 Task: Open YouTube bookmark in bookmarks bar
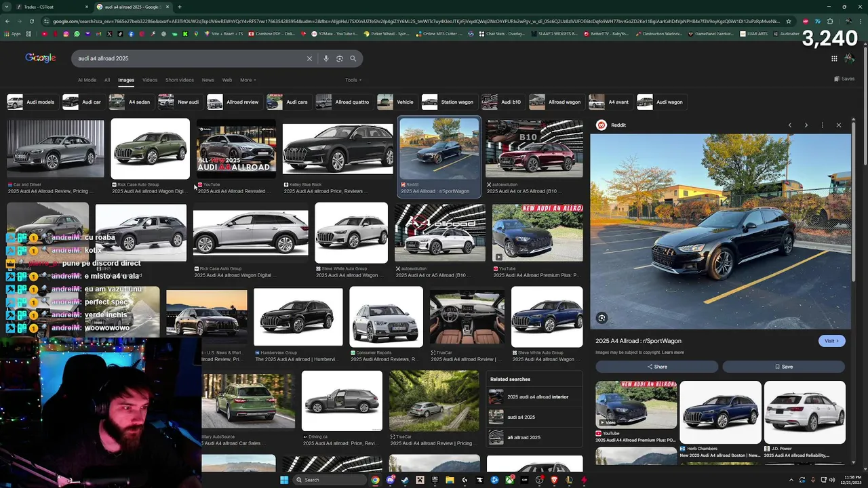(x=44, y=34)
